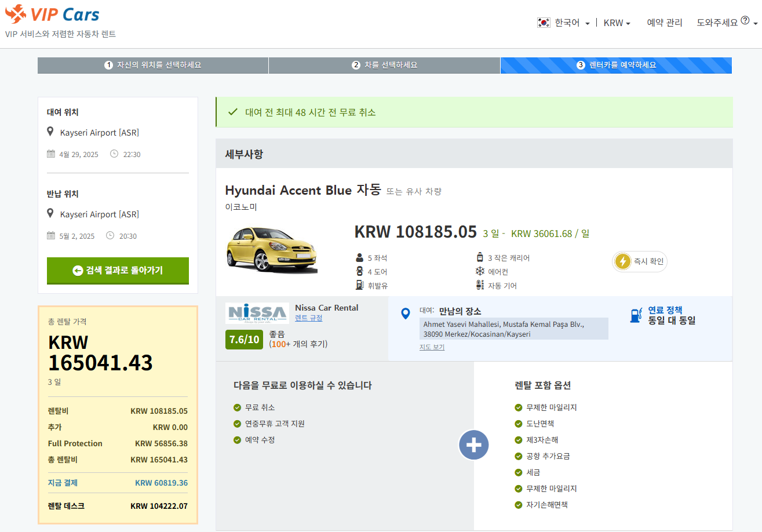
Task: Click green checkmark in free cancellation banner
Action: point(233,112)
